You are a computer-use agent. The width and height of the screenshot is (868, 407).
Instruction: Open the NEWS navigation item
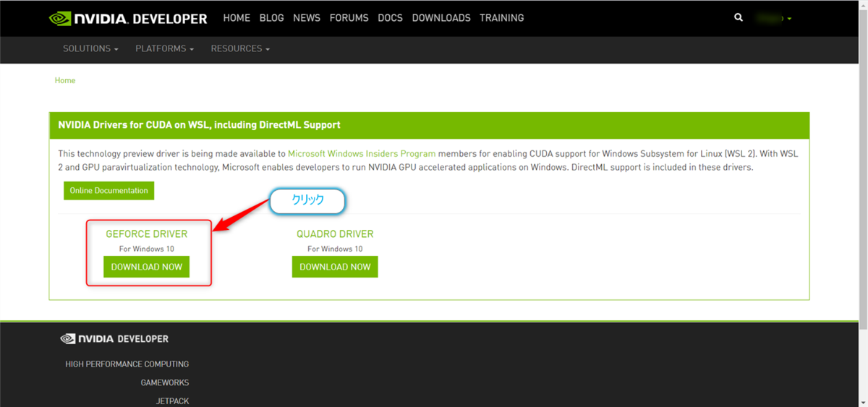307,18
